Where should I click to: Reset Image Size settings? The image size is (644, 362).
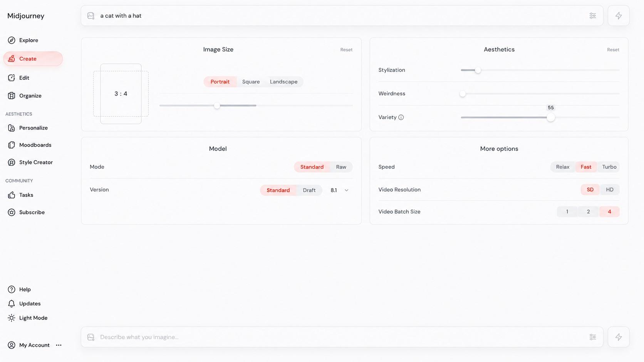coord(346,50)
